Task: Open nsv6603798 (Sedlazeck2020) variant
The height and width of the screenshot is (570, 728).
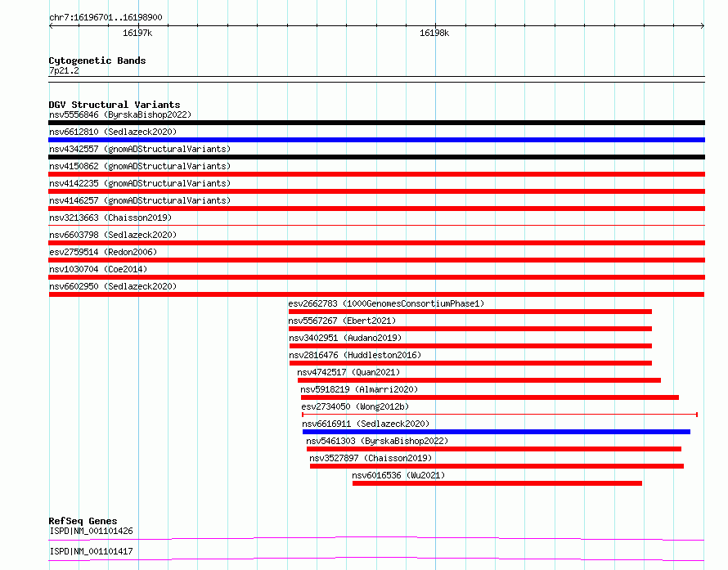Action: pos(113,235)
